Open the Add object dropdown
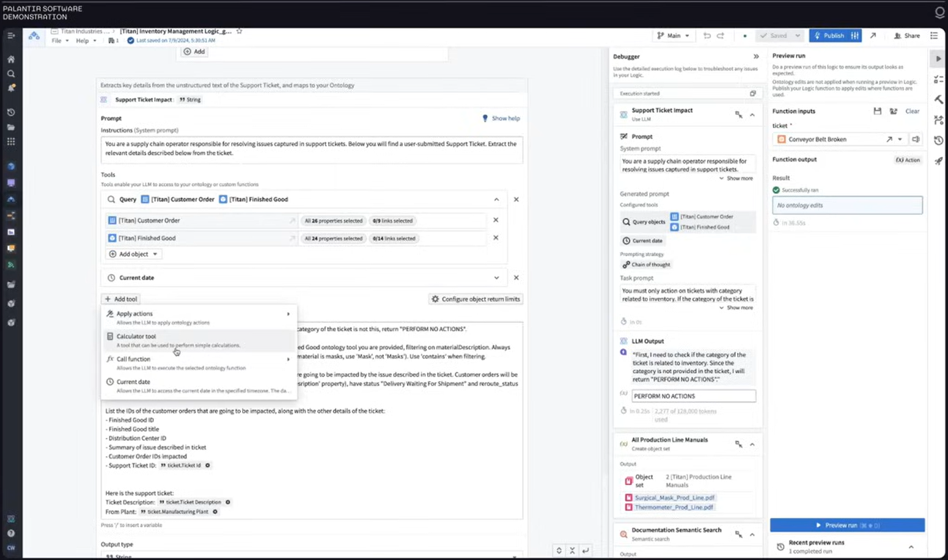 (x=133, y=254)
